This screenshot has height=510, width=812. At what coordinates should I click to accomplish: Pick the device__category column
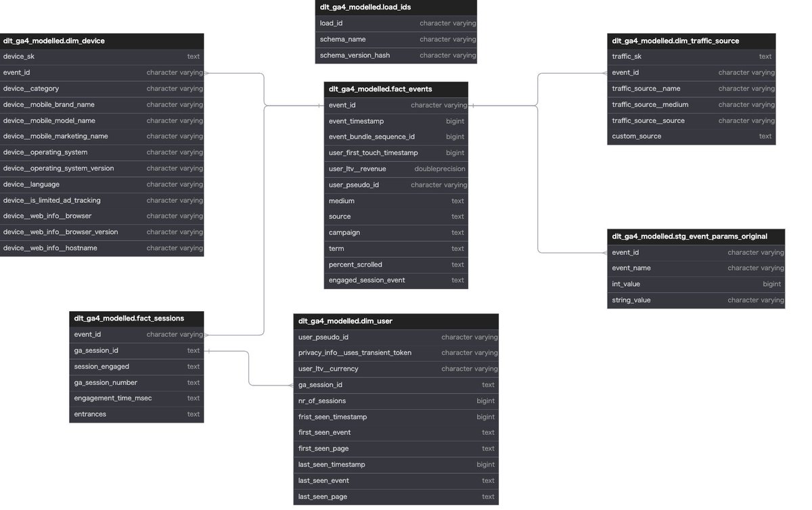tap(101, 89)
